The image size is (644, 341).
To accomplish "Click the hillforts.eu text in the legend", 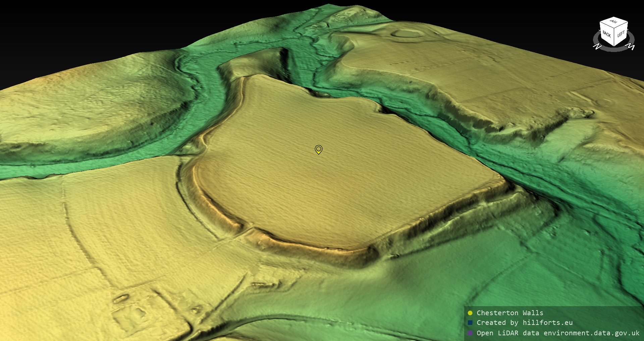I will [547, 323].
